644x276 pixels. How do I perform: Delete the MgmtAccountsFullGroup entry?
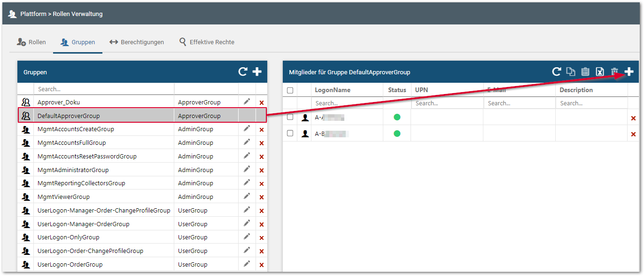262,143
